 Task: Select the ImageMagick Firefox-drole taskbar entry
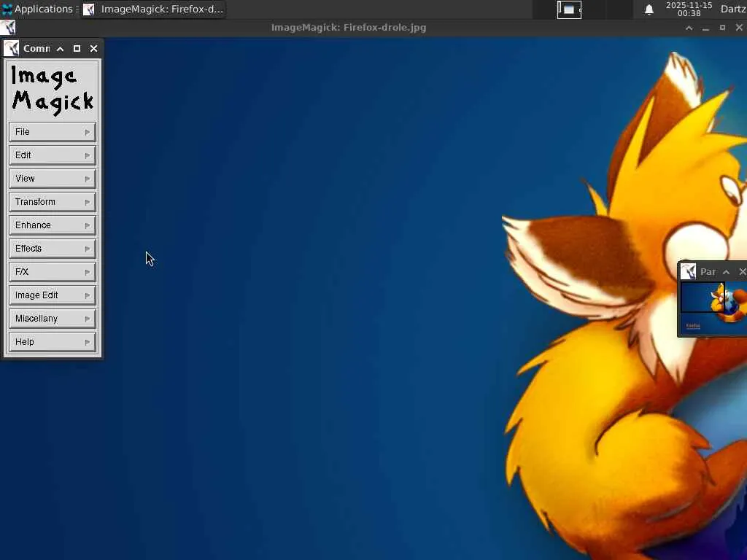(x=153, y=9)
